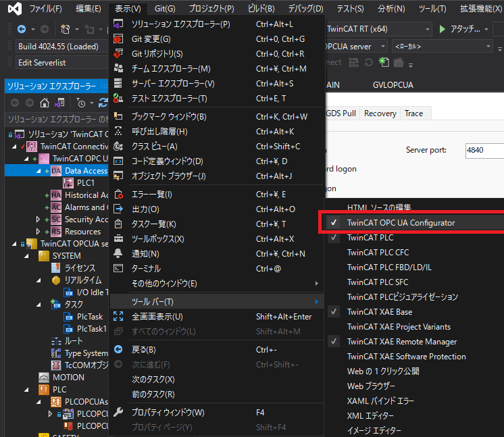Image resolution: width=504 pixels, height=437 pixels.
Task: Select Git Repository menu entry
Action: click(216, 53)
